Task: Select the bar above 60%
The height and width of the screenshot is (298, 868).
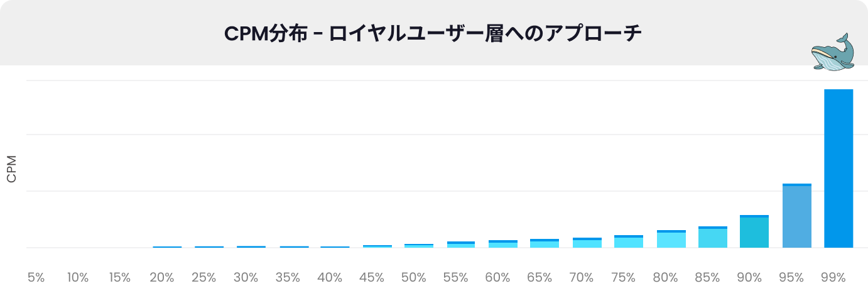Action: 502,244
